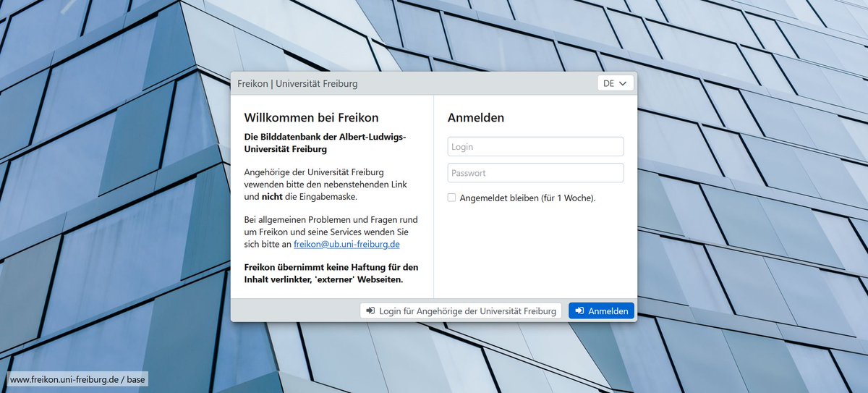This screenshot has height=393, width=868.
Task: Click the Bilddatenbank der Albert-Ludwigs-Universität subtitle
Action: [325, 143]
